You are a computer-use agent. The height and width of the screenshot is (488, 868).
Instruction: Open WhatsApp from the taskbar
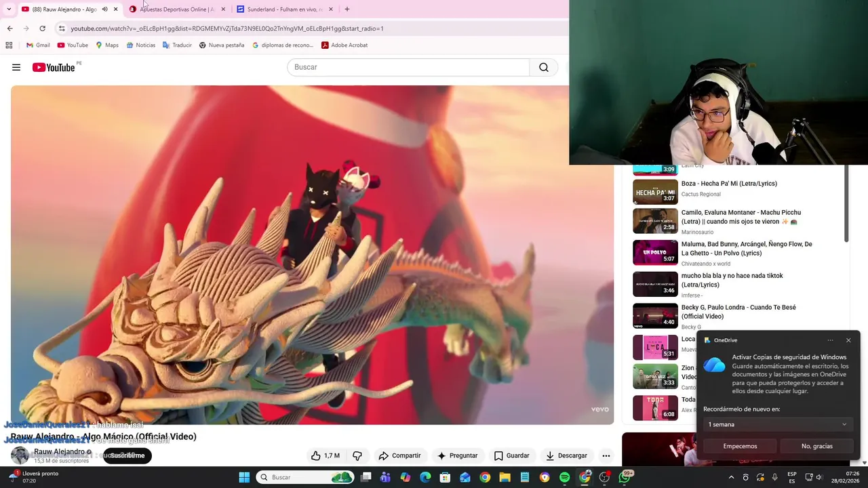(x=625, y=477)
